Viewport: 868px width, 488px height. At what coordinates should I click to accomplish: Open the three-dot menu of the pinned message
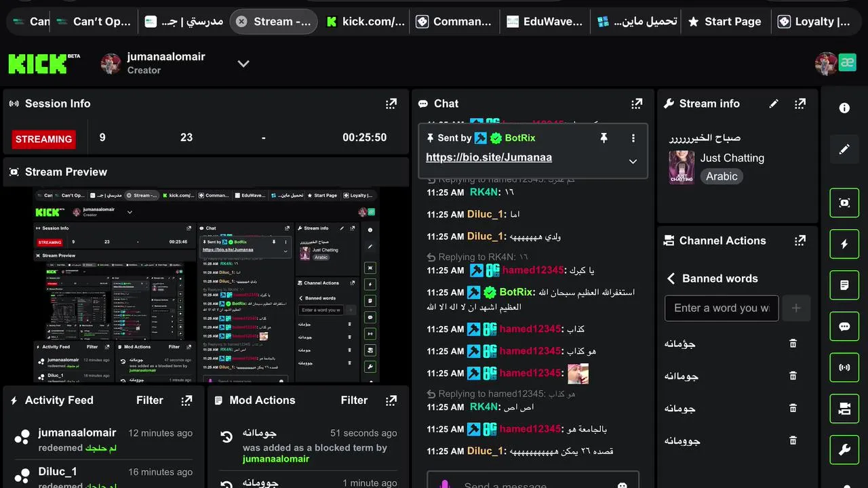(633, 138)
